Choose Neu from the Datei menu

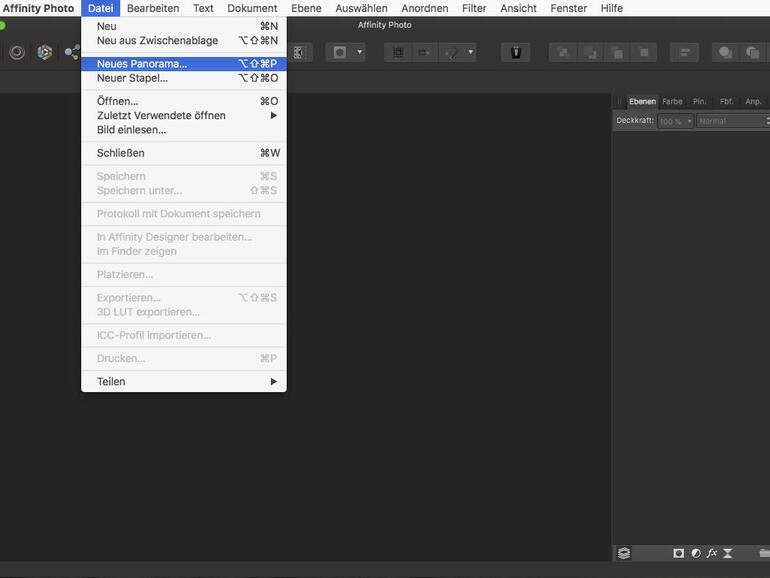184,26
